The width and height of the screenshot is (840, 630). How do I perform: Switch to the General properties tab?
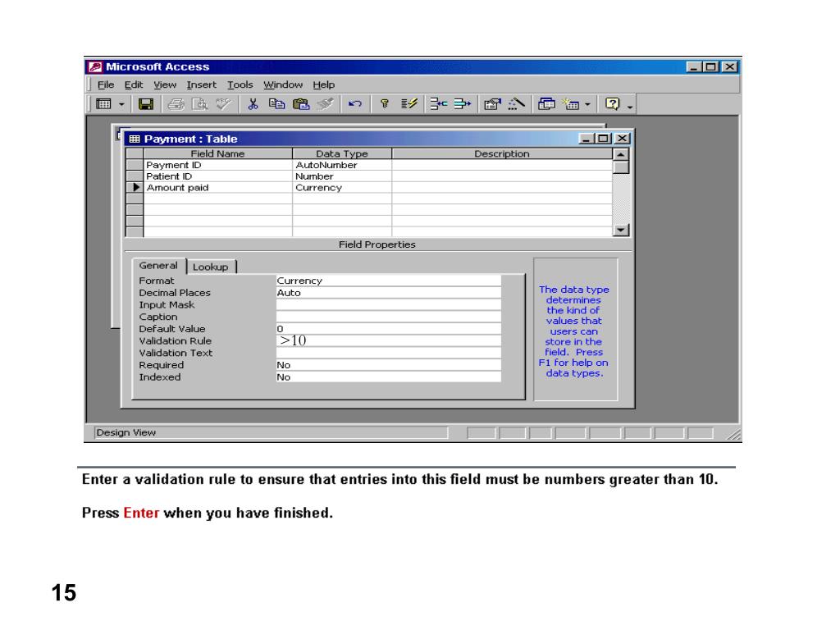pos(158,266)
